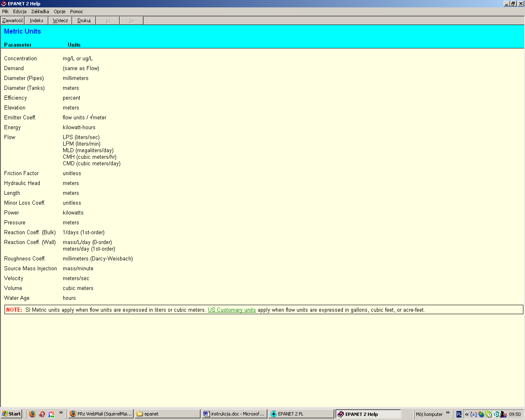Launch Opera from quick launch bar
The height and width of the screenshot is (420, 525).
tap(42, 414)
